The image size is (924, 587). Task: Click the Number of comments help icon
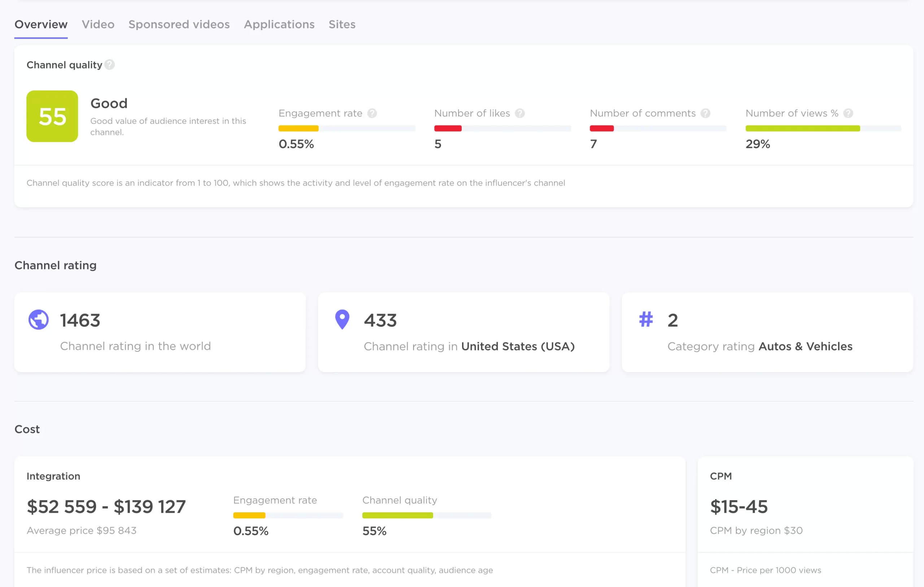click(x=705, y=114)
